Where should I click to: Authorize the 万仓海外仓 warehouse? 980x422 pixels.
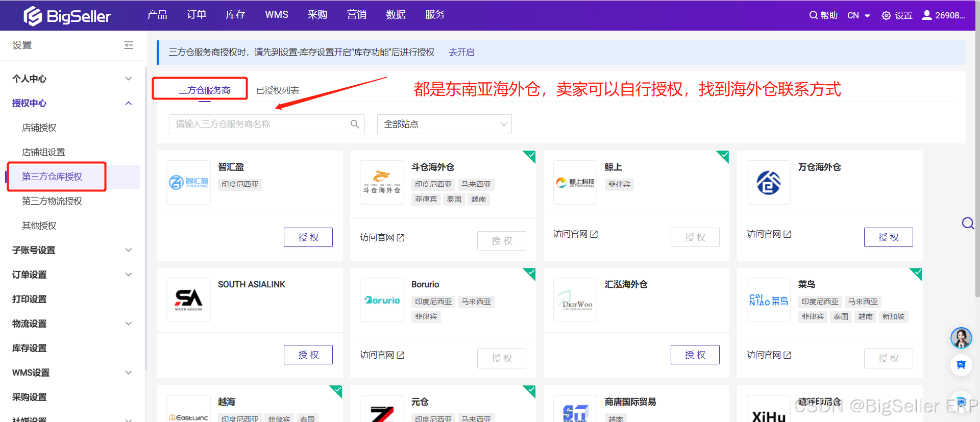tap(889, 237)
